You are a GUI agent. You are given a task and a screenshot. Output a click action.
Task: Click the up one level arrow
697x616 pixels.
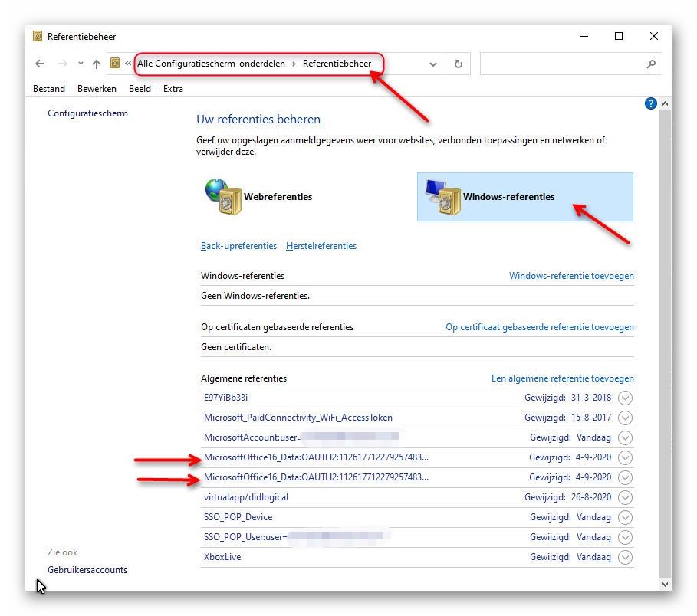pyautogui.click(x=96, y=64)
